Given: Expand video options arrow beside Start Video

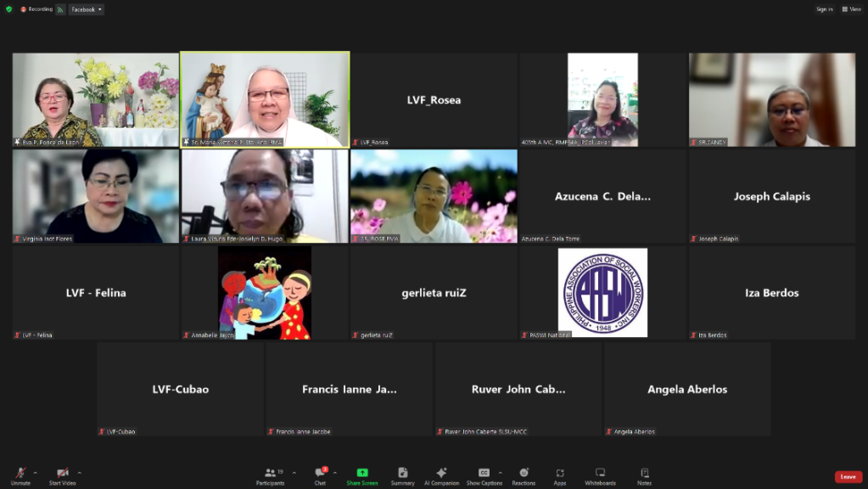Looking at the screenshot, I should [x=80, y=472].
